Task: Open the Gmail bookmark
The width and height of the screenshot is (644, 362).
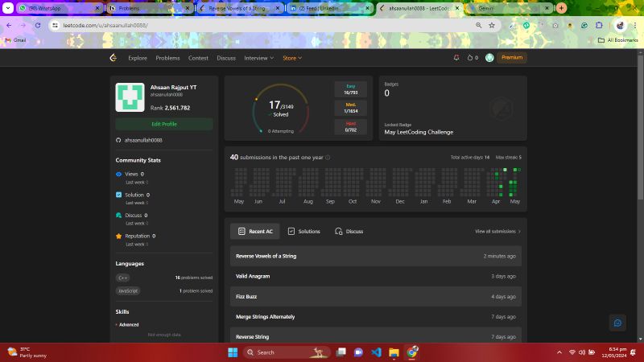Action: pyautogui.click(x=15, y=40)
